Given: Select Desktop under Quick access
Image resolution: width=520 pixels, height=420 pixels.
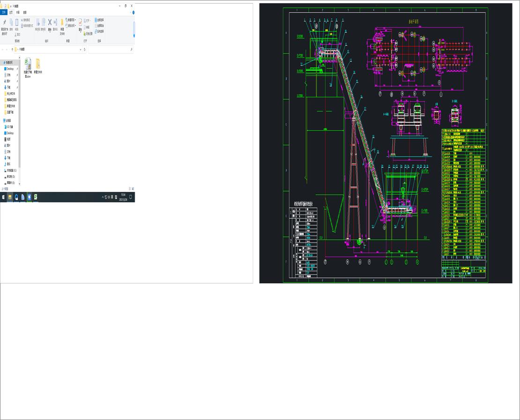Looking at the screenshot, I should (10, 69).
